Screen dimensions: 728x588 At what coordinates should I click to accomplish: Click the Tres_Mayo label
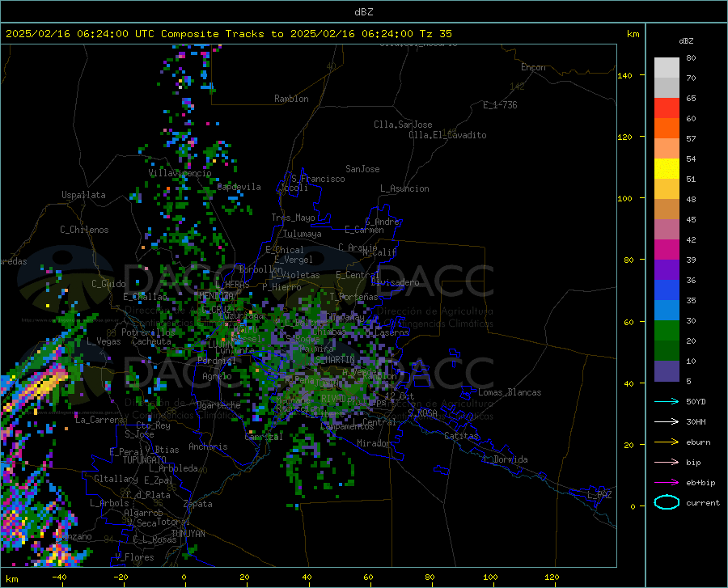pyautogui.click(x=293, y=218)
